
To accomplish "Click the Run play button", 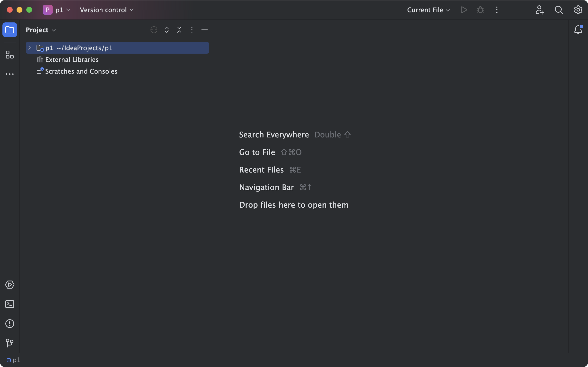I will tap(464, 10).
